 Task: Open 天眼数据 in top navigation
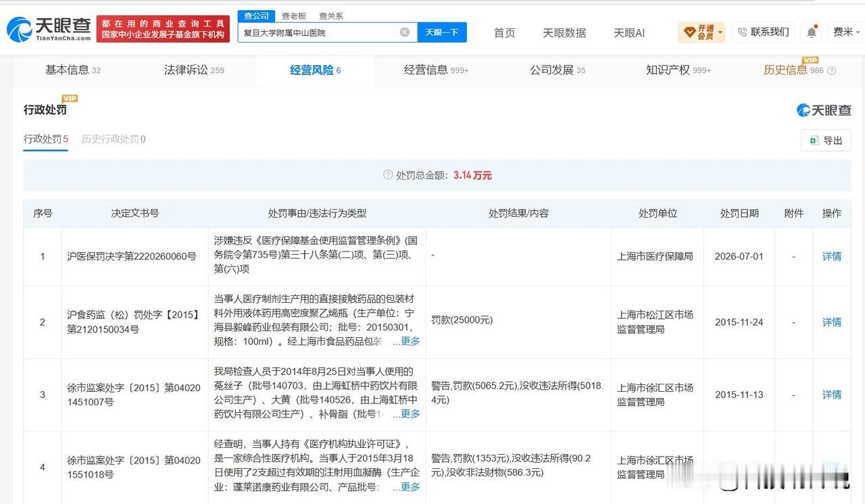(564, 32)
